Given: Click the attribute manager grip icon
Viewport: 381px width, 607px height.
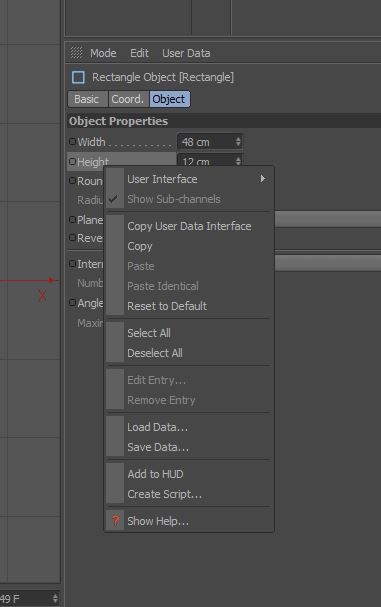Looking at the screenshot, I should (x=76, y=53).
